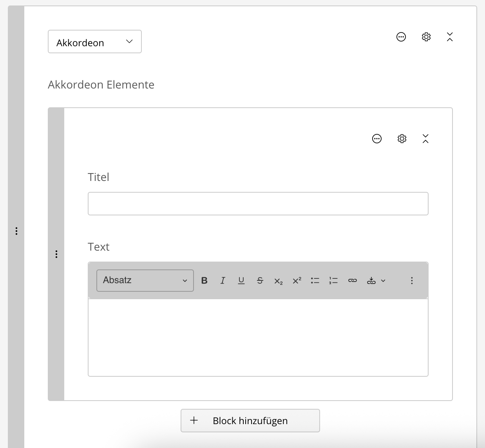The width and height of the screenshot is (485, 448).
Task: Open the Absatz paragraph style dropdown
Action: [x=145, y=280]
